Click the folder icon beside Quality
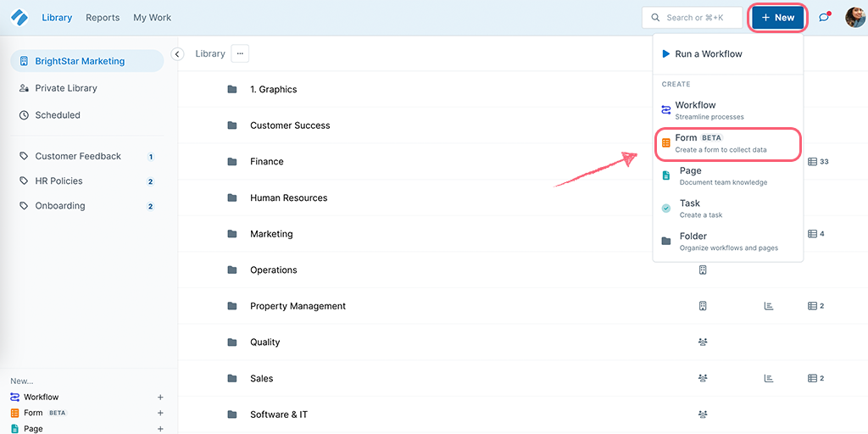Image resolution: width=868 pixels, height=434 pixels. 232,342
